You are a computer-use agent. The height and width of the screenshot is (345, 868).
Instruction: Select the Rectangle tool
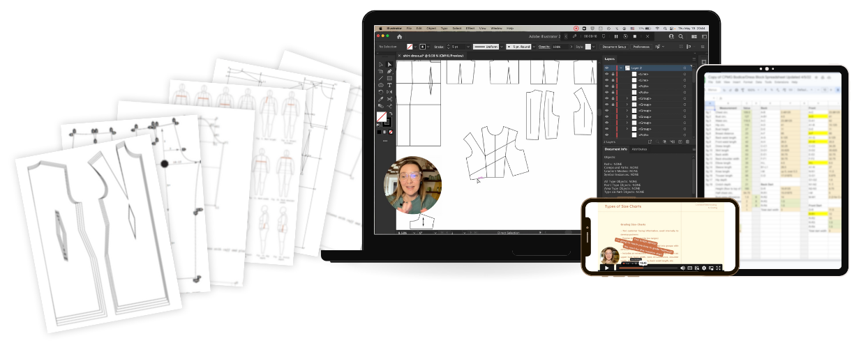pos(389,78)
